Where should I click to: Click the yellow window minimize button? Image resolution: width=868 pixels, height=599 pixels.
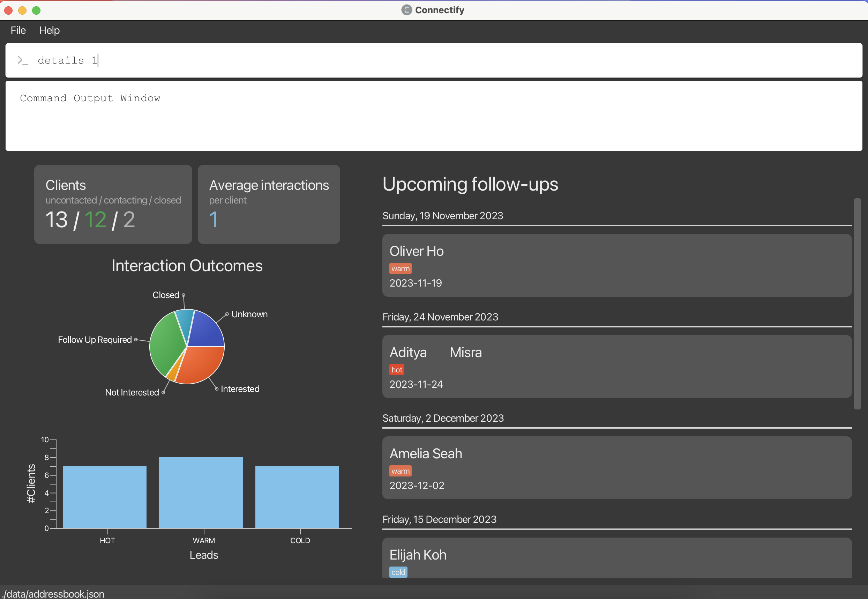(x=23, y=10)
